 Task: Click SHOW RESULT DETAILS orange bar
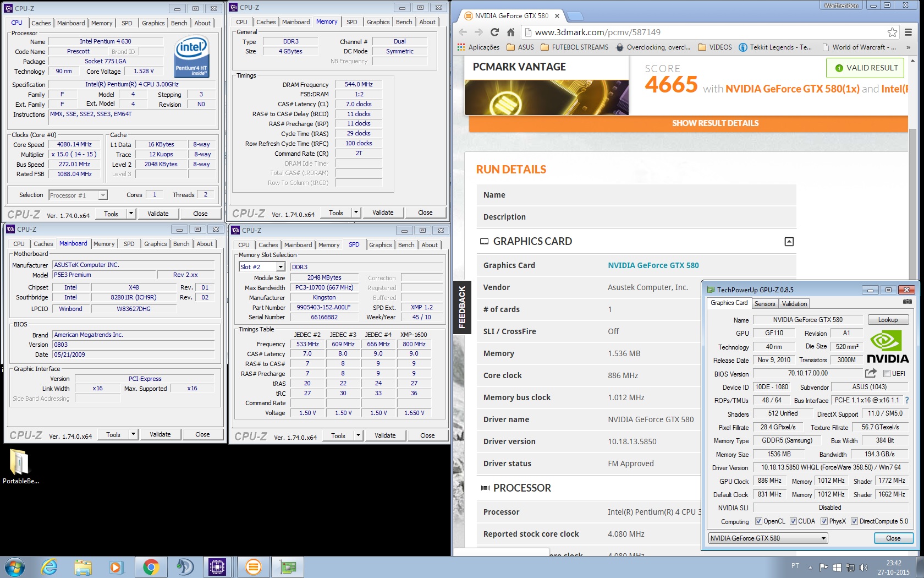(688, 123)
